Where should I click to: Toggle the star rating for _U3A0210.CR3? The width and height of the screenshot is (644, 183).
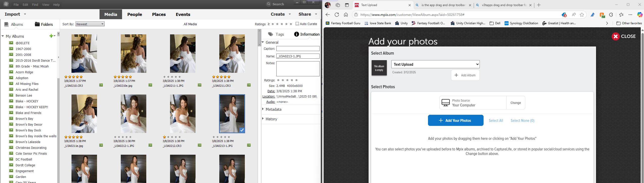[73, 77]
